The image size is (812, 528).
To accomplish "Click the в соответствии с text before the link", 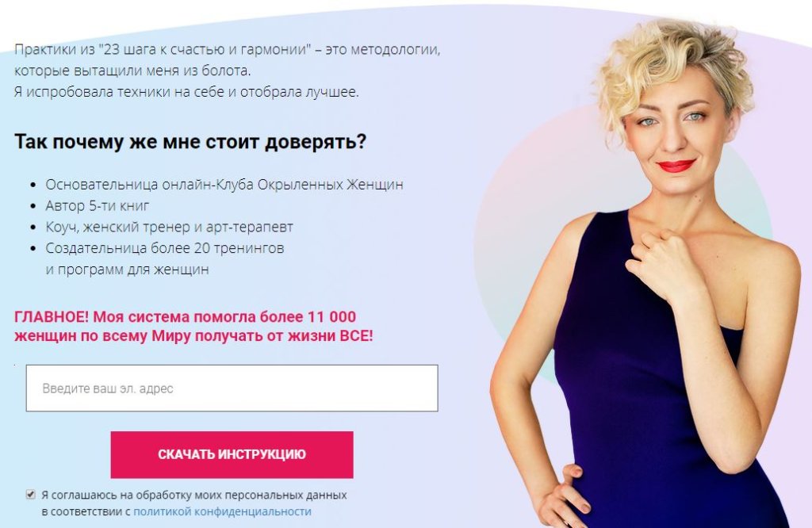I will [86, 511].
